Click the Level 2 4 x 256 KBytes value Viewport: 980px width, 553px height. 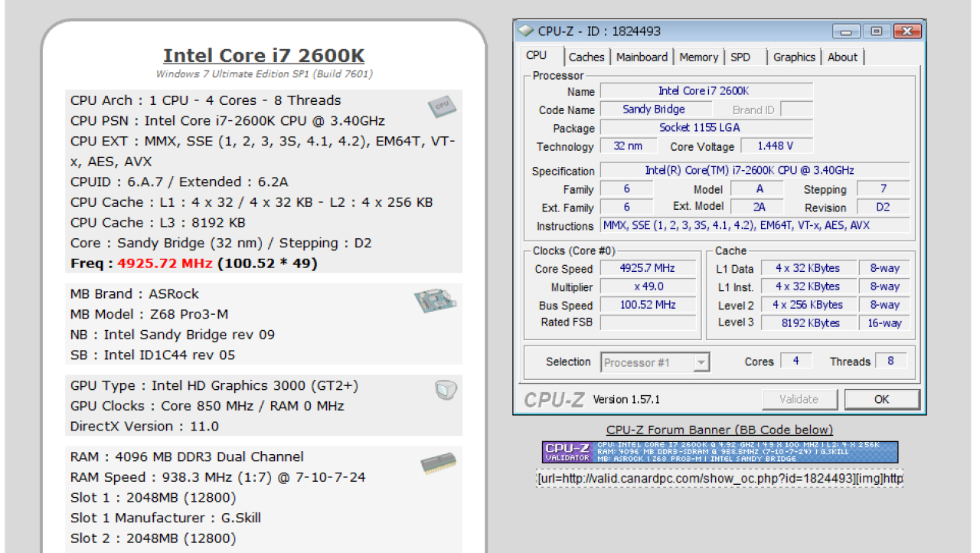point(807,305)
